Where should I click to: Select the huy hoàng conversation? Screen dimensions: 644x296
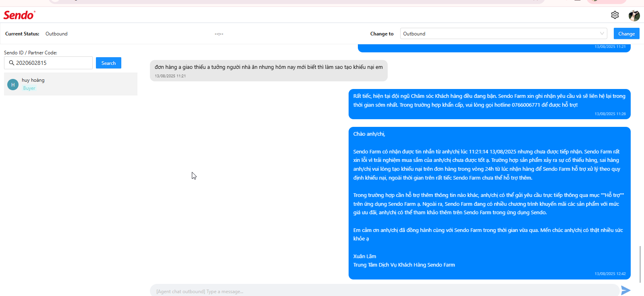71,84
